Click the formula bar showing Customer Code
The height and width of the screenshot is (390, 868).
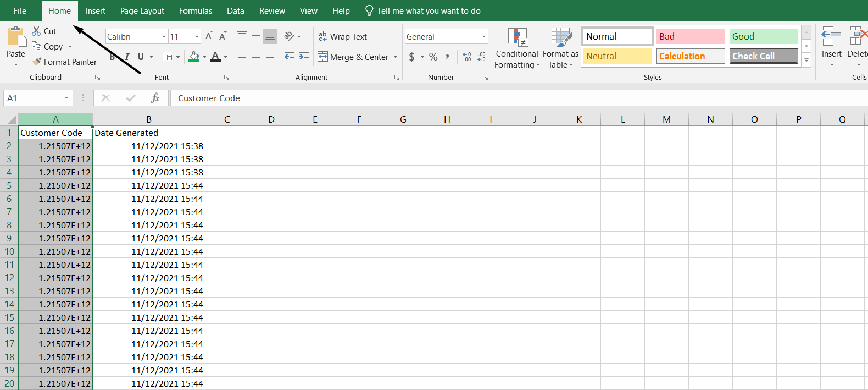[519, 98]
